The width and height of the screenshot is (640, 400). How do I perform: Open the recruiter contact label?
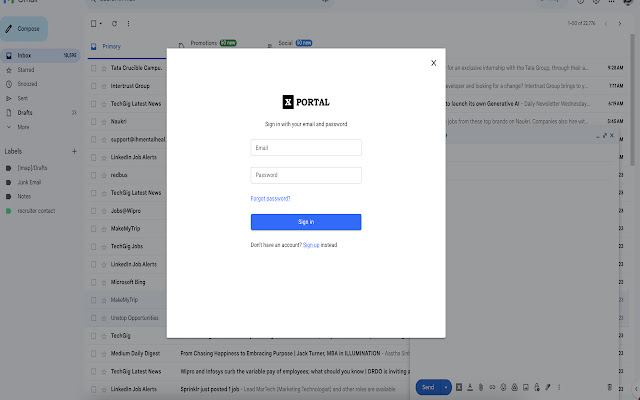click(x=36, y=211)
